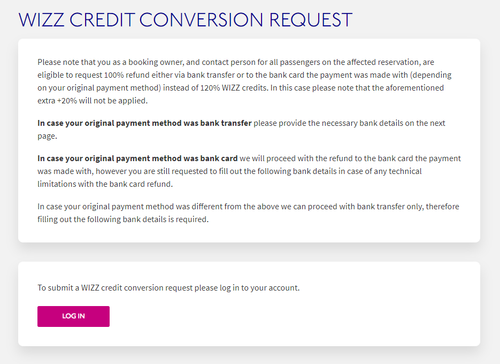
Task: Click the 'extra +20% will not be applied' line
Action: point(92,101)
